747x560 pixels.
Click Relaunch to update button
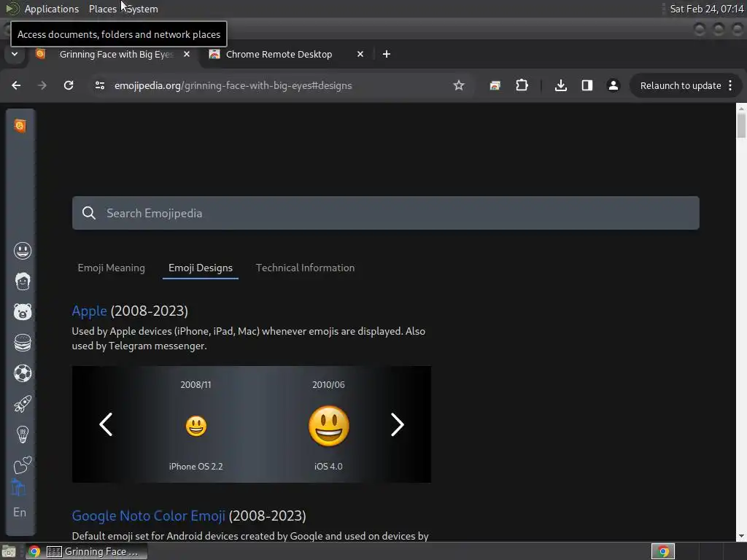pos(681,86)
